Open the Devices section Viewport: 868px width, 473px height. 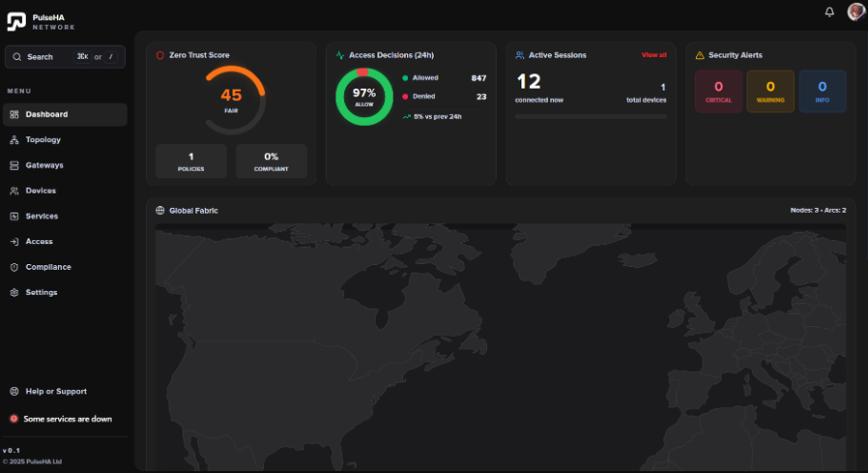[x=41, y=191]
